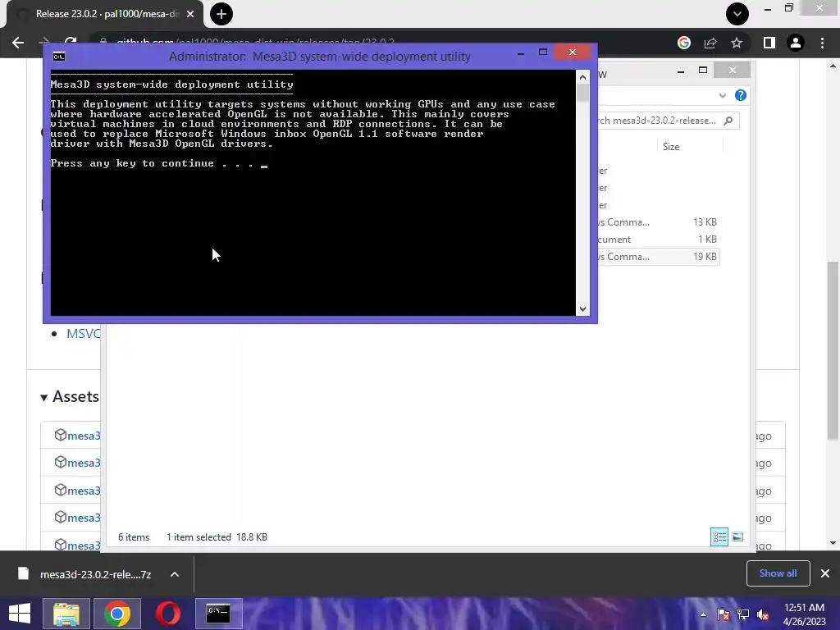Open the Windows Start button
The width and height of the screenshot is (840, 630).
[x=20, y=614]
